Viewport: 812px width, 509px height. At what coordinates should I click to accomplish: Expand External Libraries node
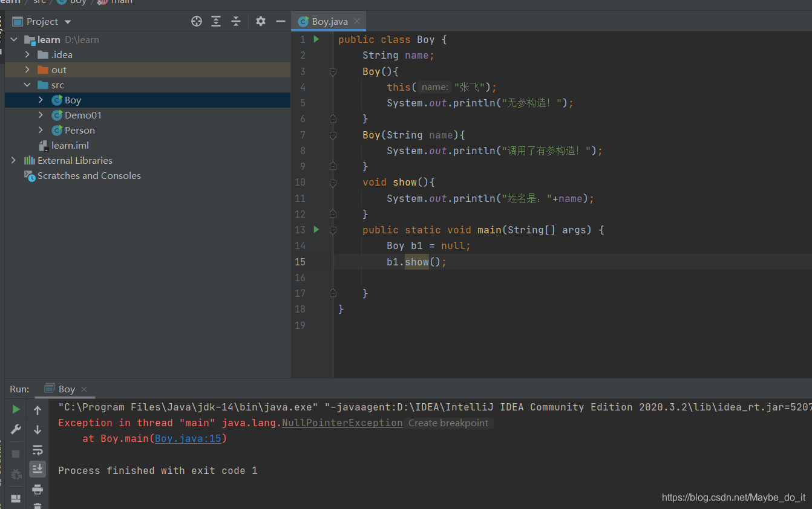(14, 160)
